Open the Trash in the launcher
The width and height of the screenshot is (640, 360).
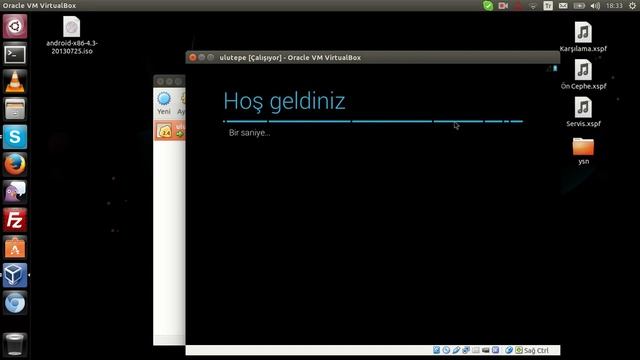click(x=15, y=344)
